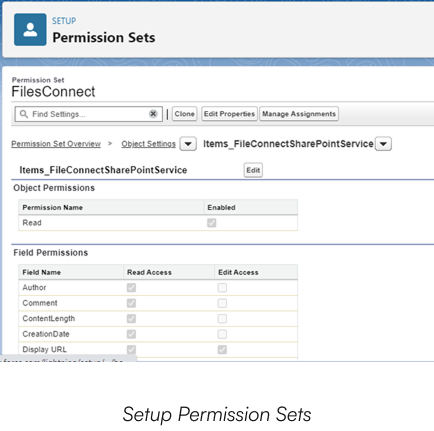
Task: Click Edit for Items_FileConnectSharePointService
Action: pyautogui.click(x=253, y=170)
